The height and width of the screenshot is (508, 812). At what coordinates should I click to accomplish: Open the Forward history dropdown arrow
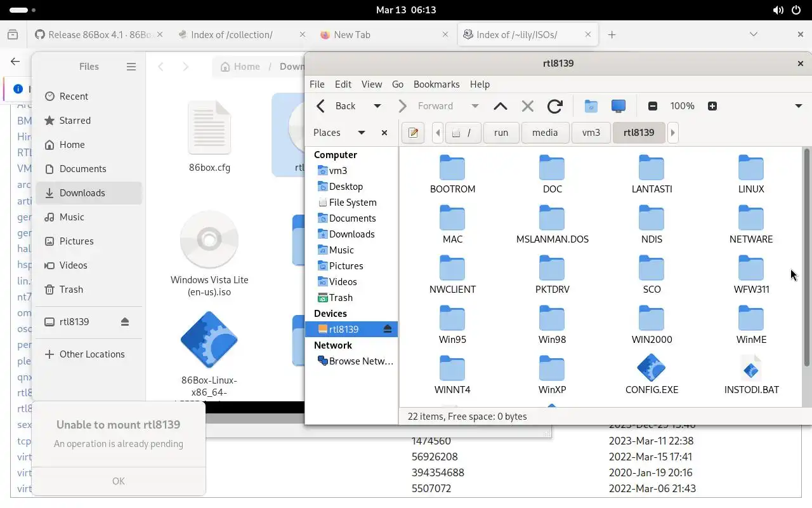click(x=475, y=106)
